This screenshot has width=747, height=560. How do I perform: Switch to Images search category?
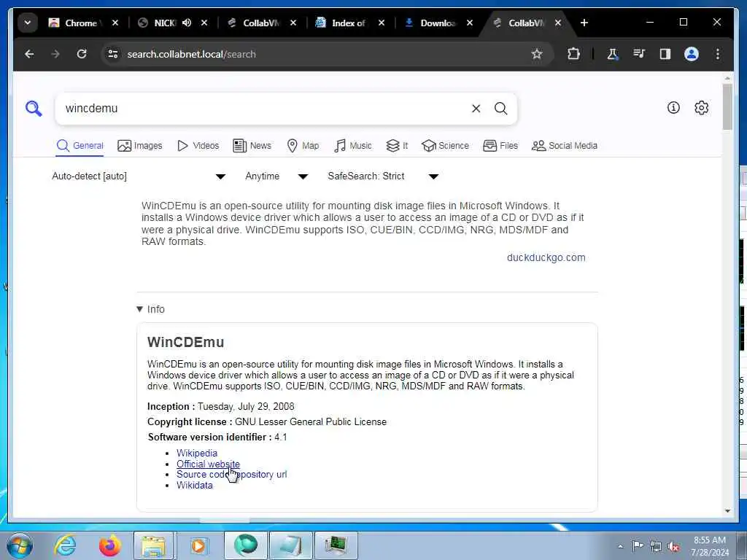coord(140,146)
